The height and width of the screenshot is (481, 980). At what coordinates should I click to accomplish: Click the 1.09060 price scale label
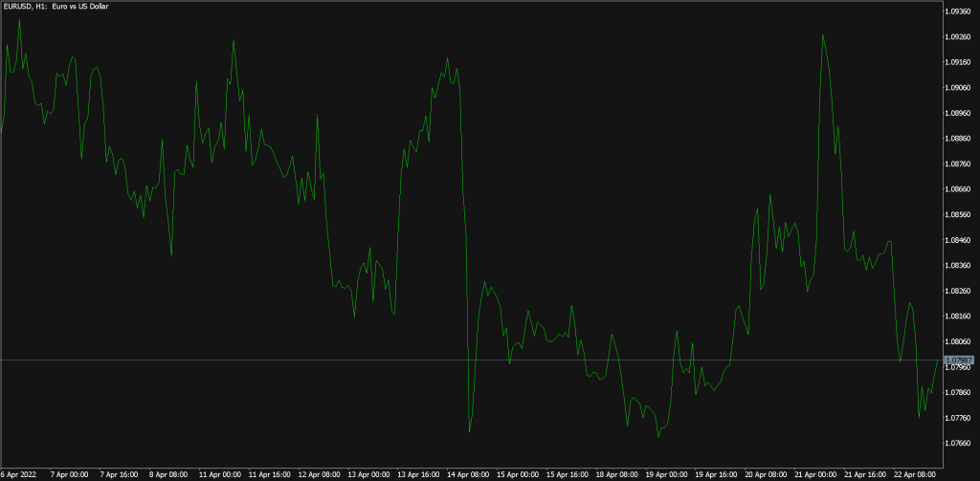coord(958,88)
